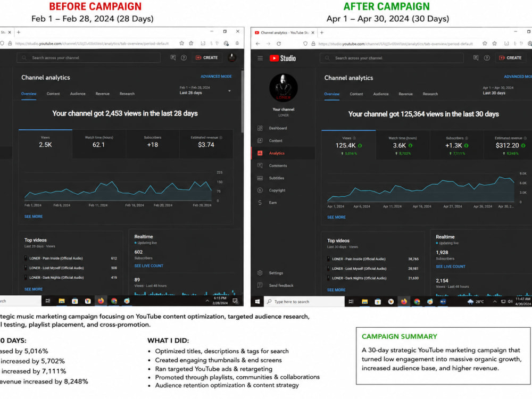This screenshot has width=532, height=399.
Task: Click SEE MORE under Top videos in Before window
Action: 34,289
